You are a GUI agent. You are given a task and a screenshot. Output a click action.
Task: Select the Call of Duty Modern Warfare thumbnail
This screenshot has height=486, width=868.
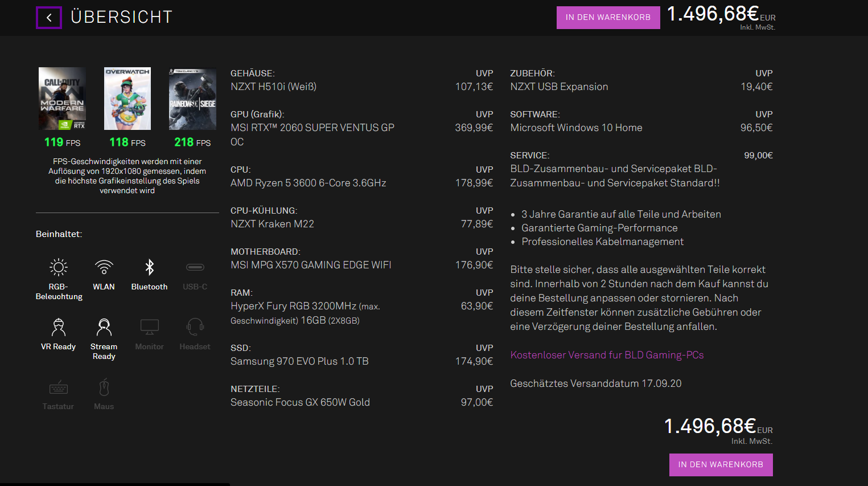point(63,99)
